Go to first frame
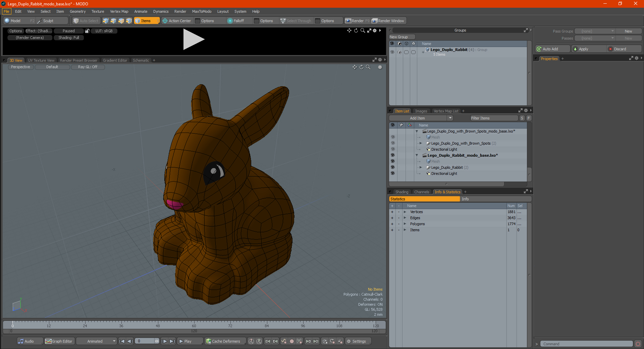Viewport: 644px width, 349px height. (122, 341)
